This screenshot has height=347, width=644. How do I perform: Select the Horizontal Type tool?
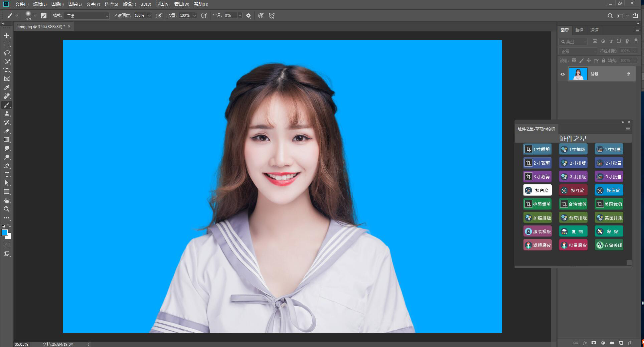[x=7, y=174]
